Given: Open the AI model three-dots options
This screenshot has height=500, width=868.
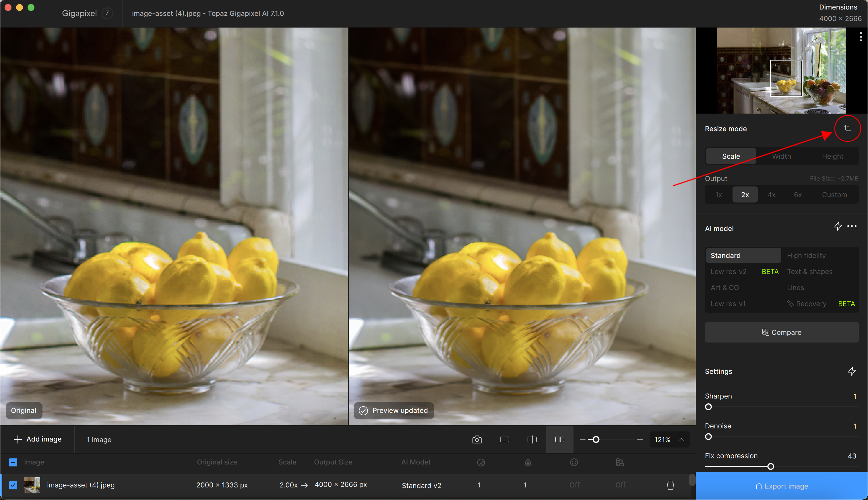Looking at the screenshot, I should pyautogui.click(x=852, y=226).
